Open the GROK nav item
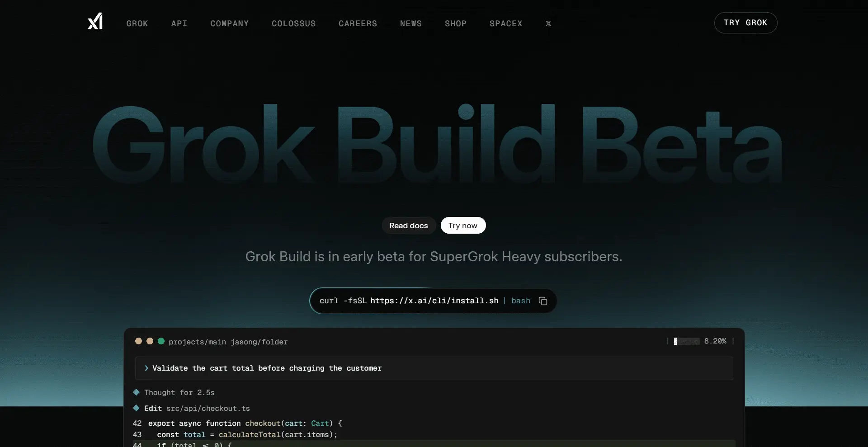868x447 pixels. (137, 24)
